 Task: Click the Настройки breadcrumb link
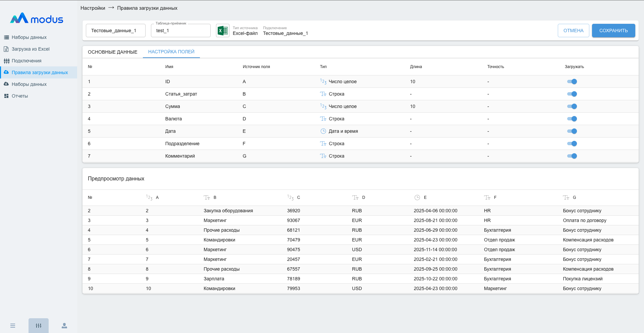(93, 8)
